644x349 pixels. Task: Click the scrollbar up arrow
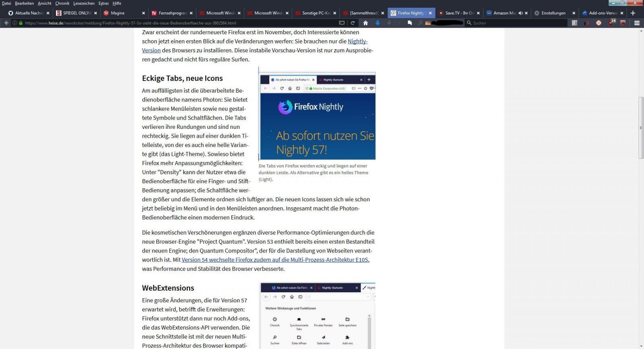pos(641,31)
